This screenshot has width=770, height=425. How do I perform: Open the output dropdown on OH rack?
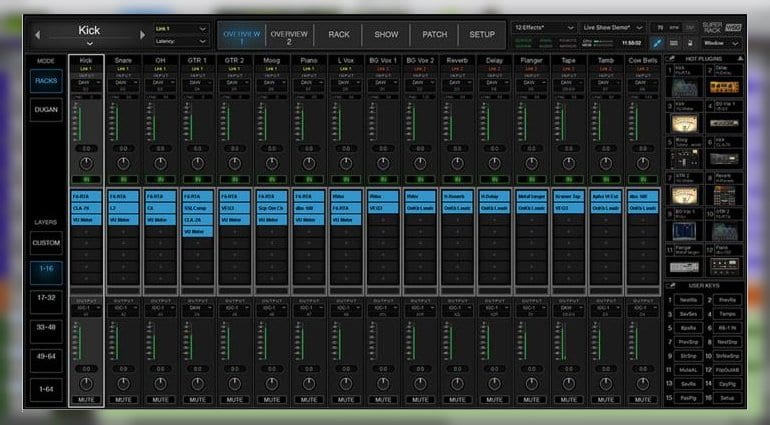(160, 309)
